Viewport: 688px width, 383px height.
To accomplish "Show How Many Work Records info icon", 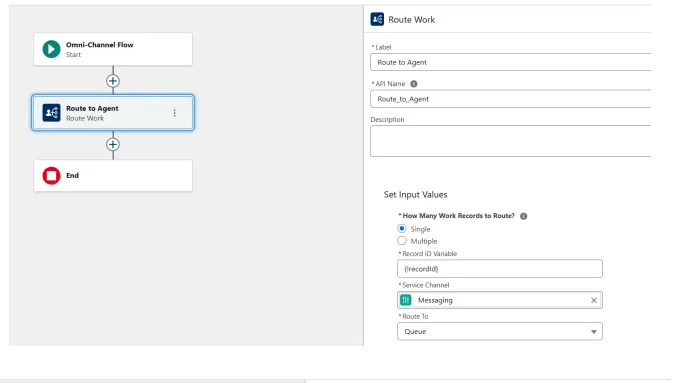I will click(523, 216).
